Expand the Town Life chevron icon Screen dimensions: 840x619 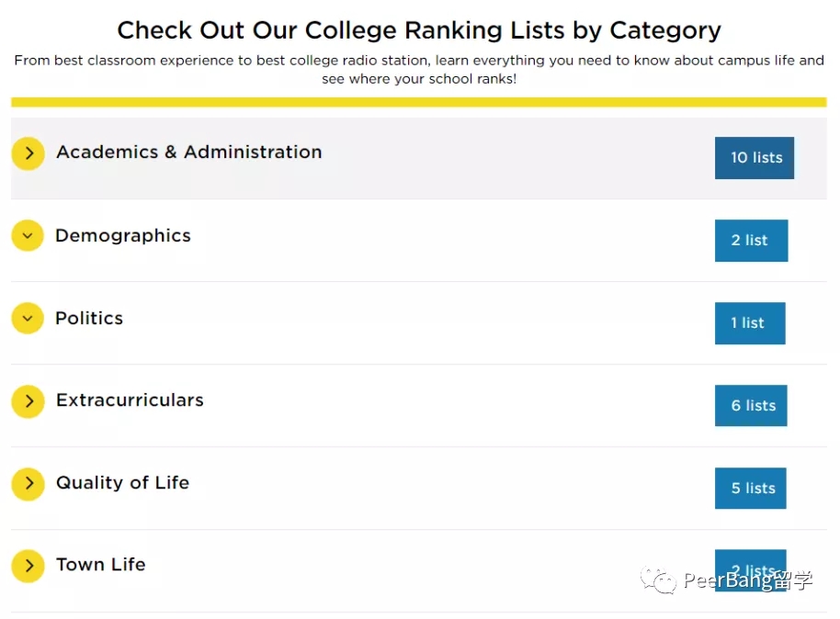click(28, 566)
